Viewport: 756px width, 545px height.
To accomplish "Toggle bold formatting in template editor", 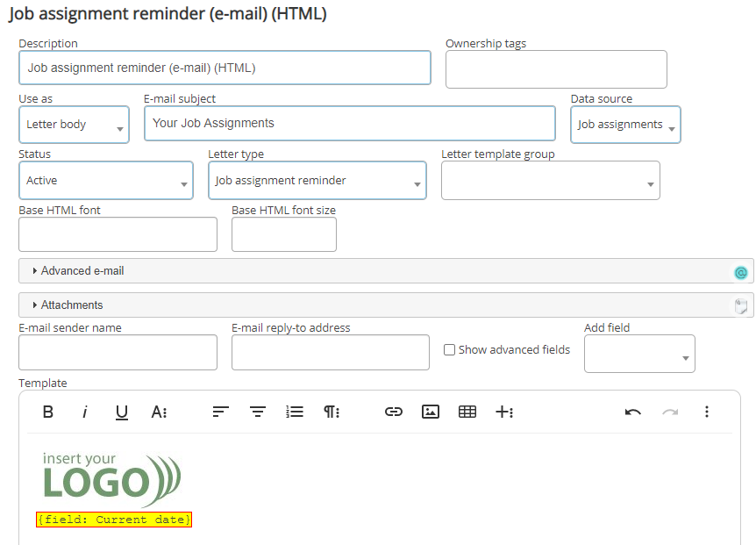I will pos(48,412).
